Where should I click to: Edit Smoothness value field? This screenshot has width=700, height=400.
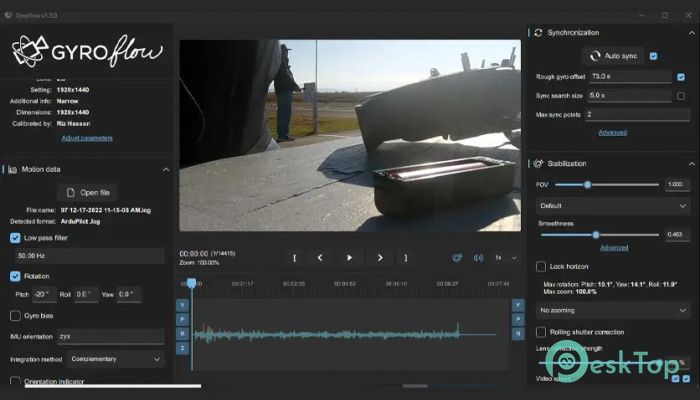click(677, 234)
